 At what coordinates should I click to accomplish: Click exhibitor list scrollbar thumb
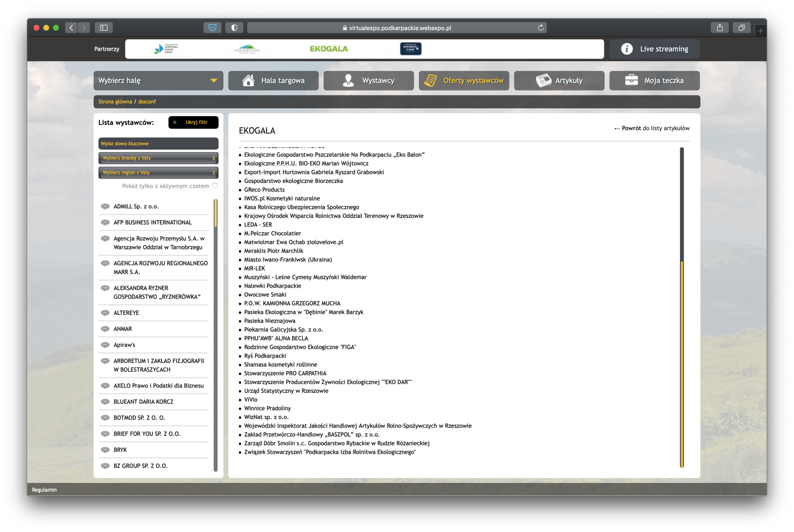216,213
